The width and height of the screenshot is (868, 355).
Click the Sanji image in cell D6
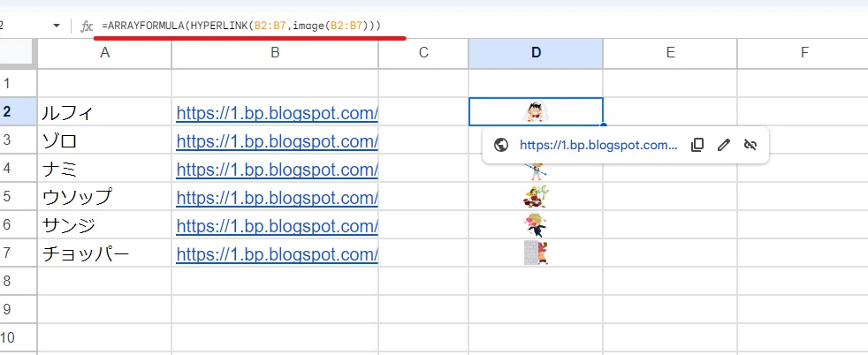pos(536,224)
